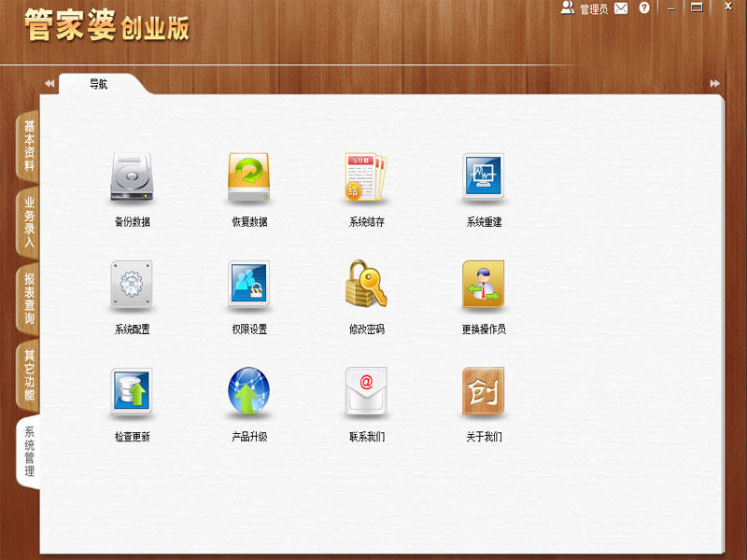Click the 产品升级 label text
The image size is (747, 560).
[249, 436]
